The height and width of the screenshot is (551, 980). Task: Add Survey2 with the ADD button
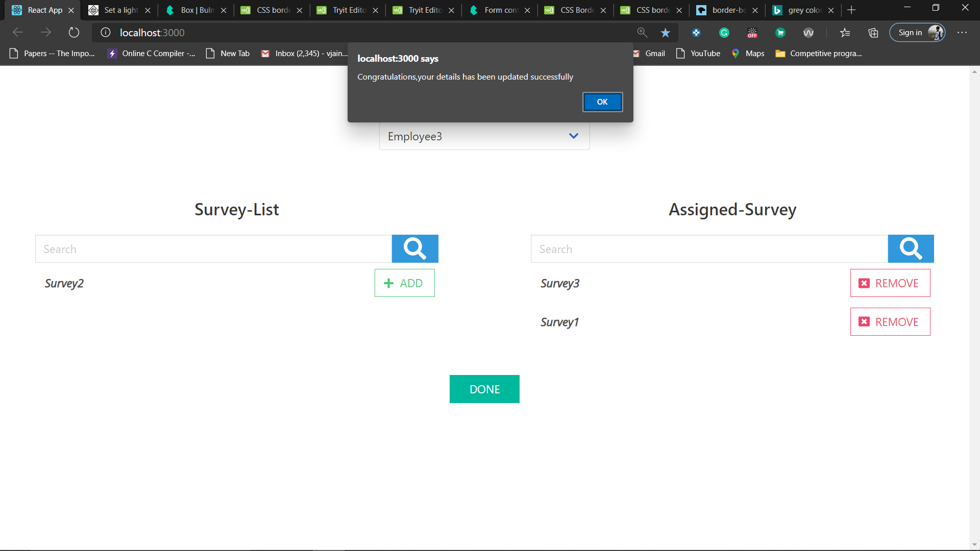[404, 283]
